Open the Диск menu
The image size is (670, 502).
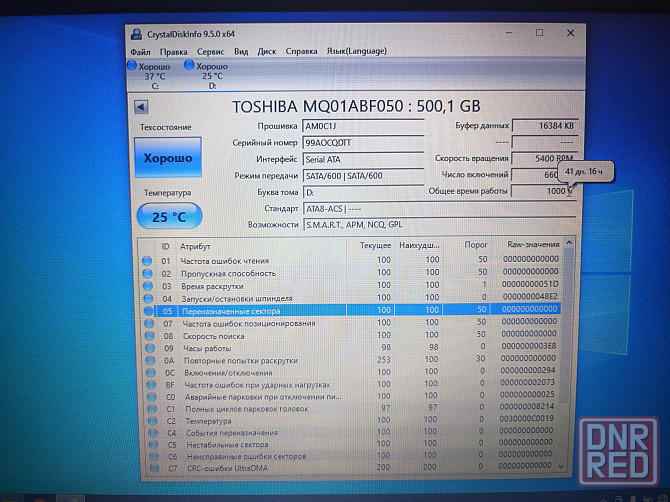tap(267, 52)
